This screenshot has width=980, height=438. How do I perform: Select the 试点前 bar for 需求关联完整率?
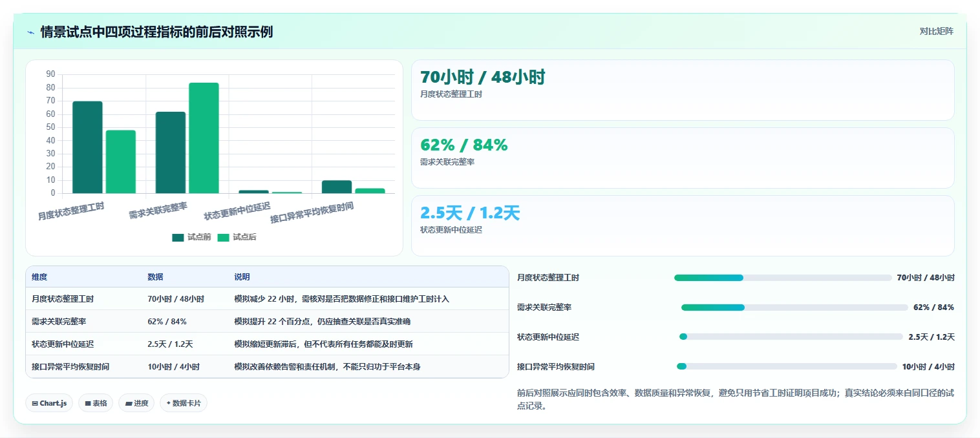pos(171,152)
